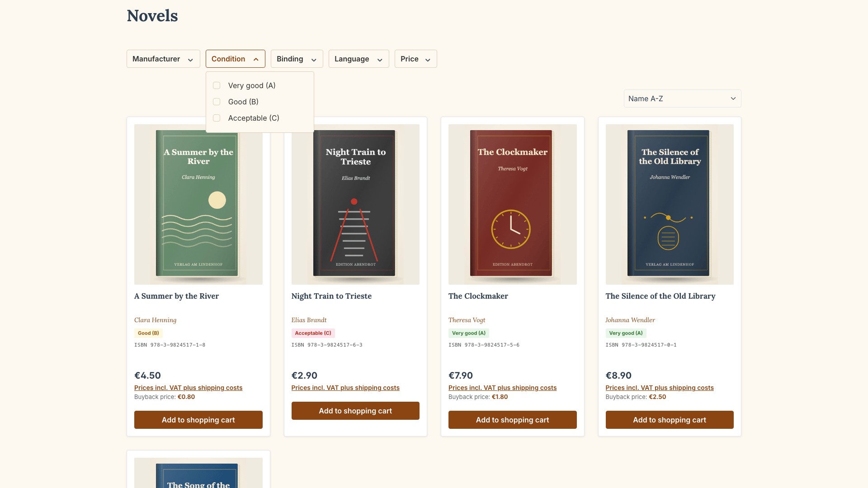Select the Novels page heading

click(x=152, y=16)
